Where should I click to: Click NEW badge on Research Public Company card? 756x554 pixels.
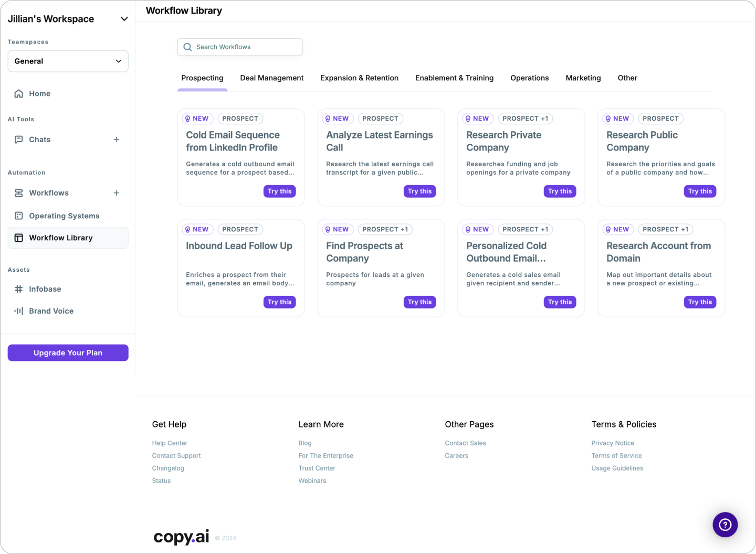(618, 119)
